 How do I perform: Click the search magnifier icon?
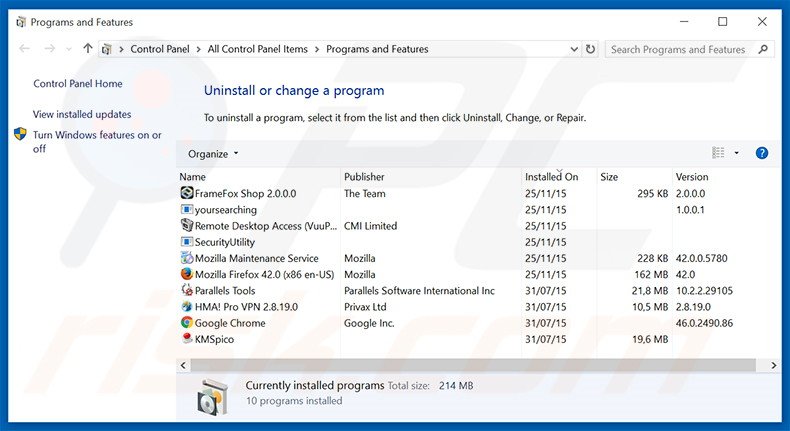tap(763, 49)
